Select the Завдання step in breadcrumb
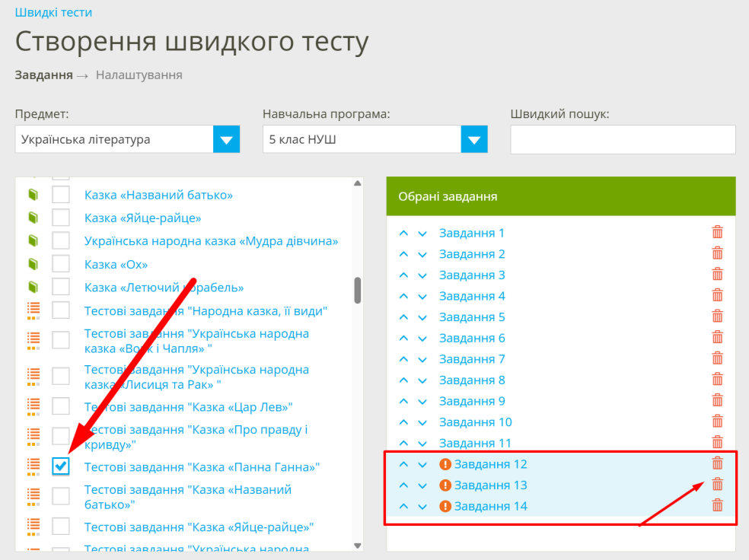This screenshot has height=560, width=749. (x=43, y=75)
